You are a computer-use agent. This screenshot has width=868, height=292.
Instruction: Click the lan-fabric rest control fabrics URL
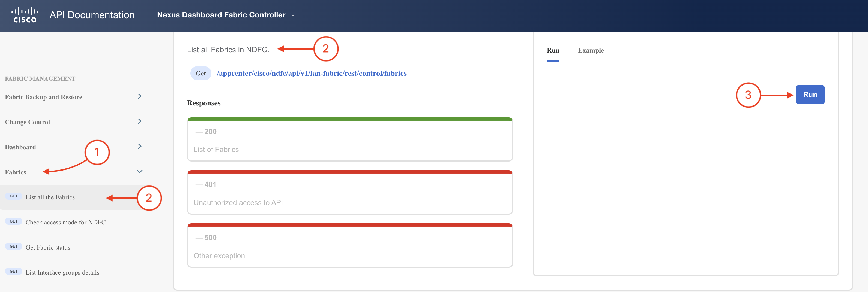click(x=312, y=73)
